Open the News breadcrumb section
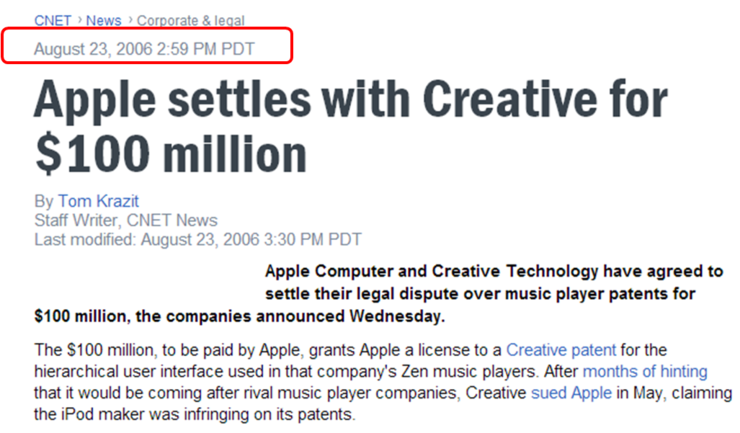The width and height of the screenshot is (740, 433). tap(103, 20)
